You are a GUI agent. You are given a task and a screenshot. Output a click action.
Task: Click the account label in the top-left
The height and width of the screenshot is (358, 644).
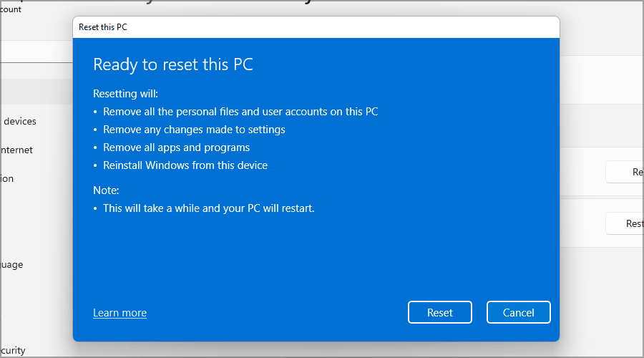[11, 9]
